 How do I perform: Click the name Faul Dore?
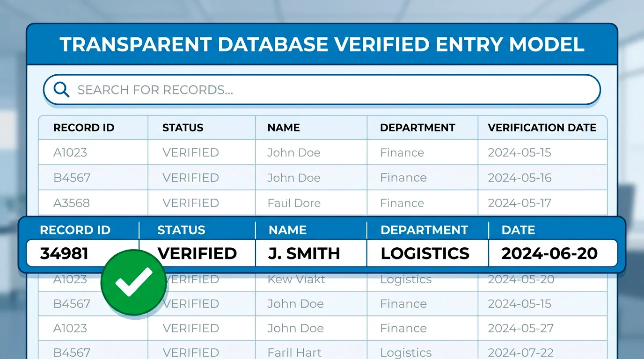tap(294, 203)
